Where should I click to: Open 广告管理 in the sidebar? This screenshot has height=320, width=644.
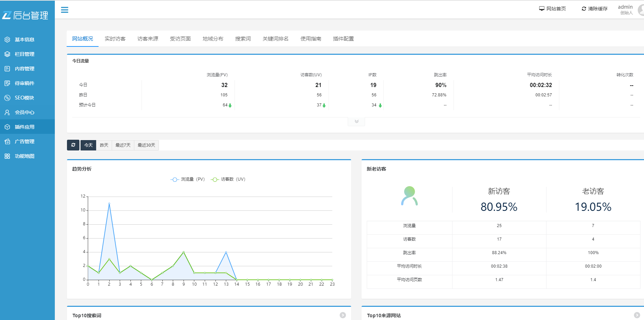pyautogui.click(x=27, y=141)
